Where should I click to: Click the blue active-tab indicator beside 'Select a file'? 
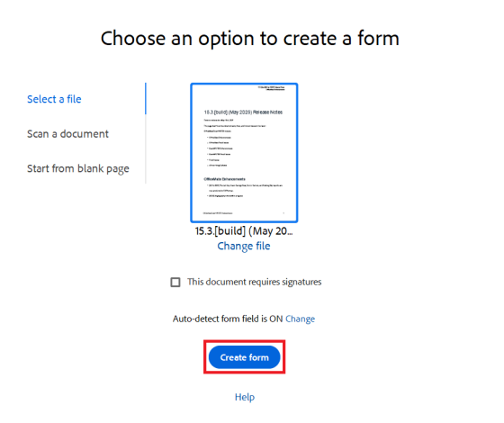[146, 99]
